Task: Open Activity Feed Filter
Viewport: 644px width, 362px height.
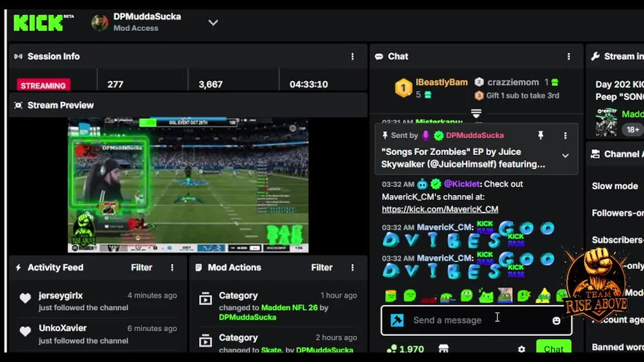Action: [x=141, y=267]
